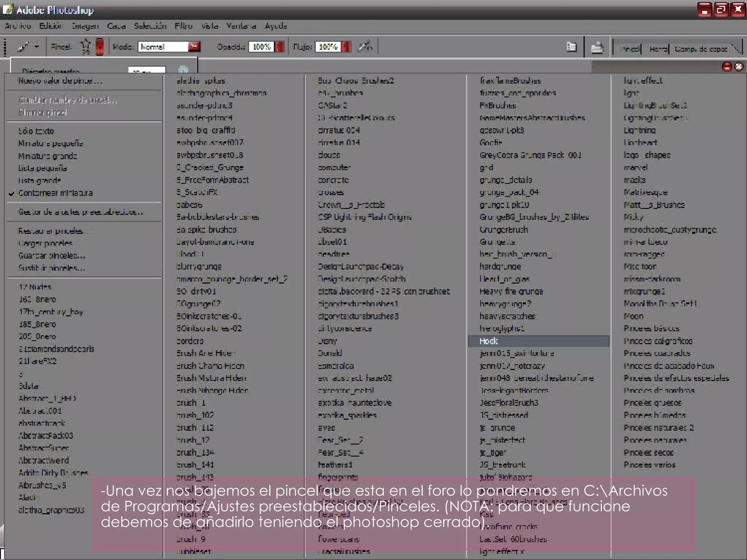This screenshot has height=560, width=747.
Task: Open the brush preset picker red arrow
Action: [100, 47]
